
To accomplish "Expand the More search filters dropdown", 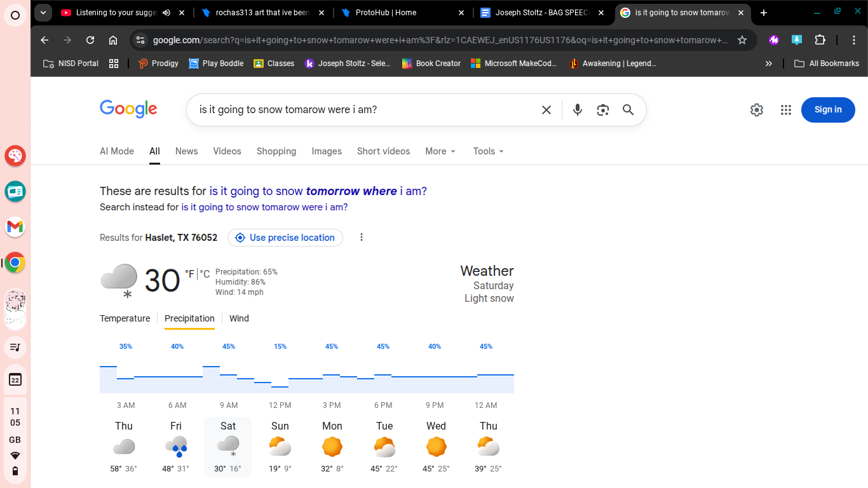I will coord(440,151).
